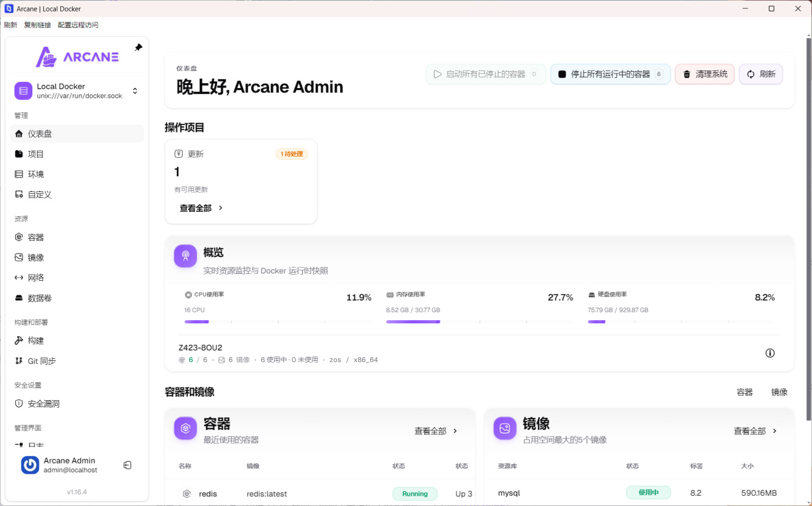Click the 8.2% disk value
The height and width of the screenshot is (506, 812).
tap(765, 297)
